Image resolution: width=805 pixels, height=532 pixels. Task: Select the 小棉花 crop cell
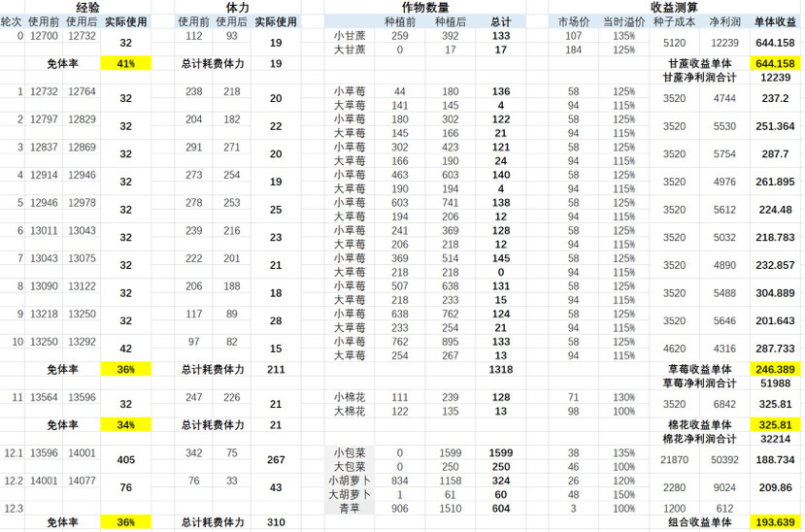(350, 397)
